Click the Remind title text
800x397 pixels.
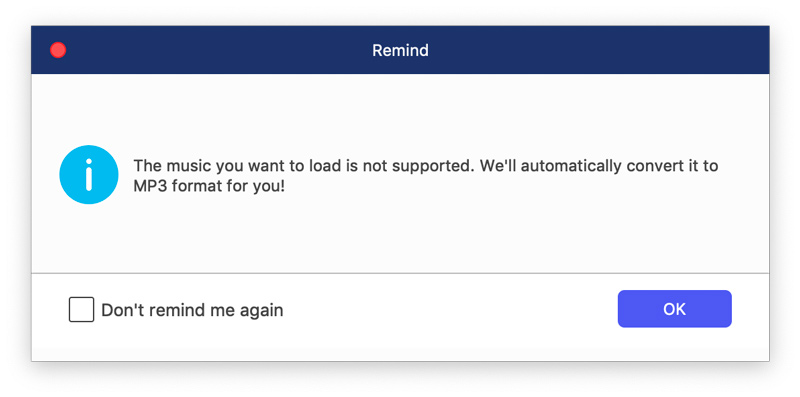click(x=400, y=51)
